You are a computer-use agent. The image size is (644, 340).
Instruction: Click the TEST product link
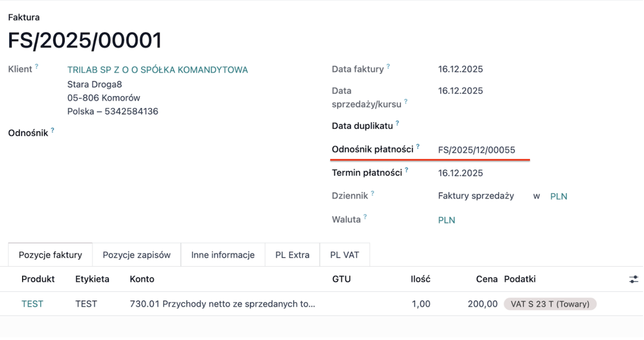pos(32,304)
